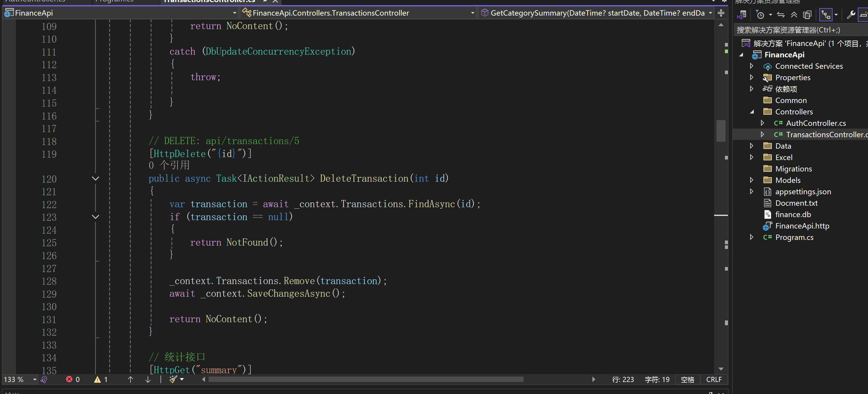Screen dimensions: 868x394
Task: Open the Code Cleanup broom icon
Action: [173, 380]
